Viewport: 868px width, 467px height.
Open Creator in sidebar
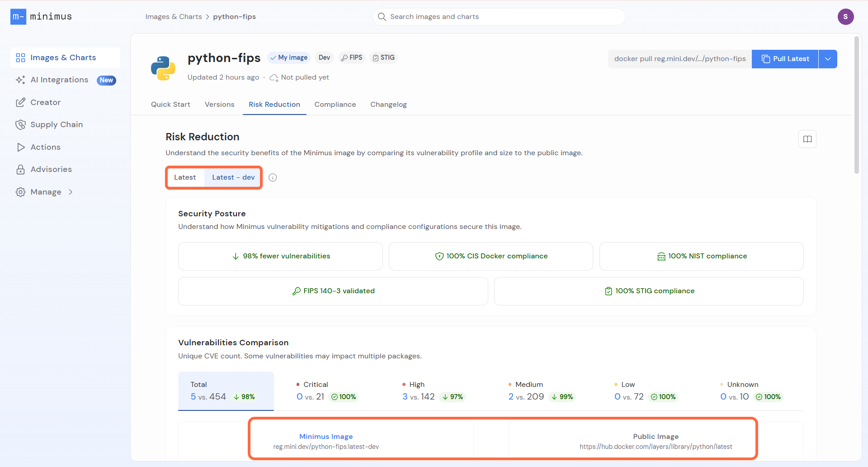point(65,102)
